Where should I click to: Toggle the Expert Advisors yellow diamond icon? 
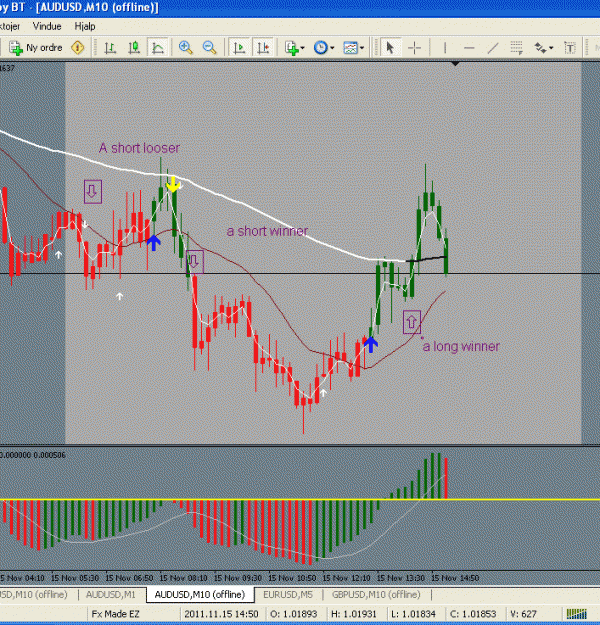tap(78, 48)
